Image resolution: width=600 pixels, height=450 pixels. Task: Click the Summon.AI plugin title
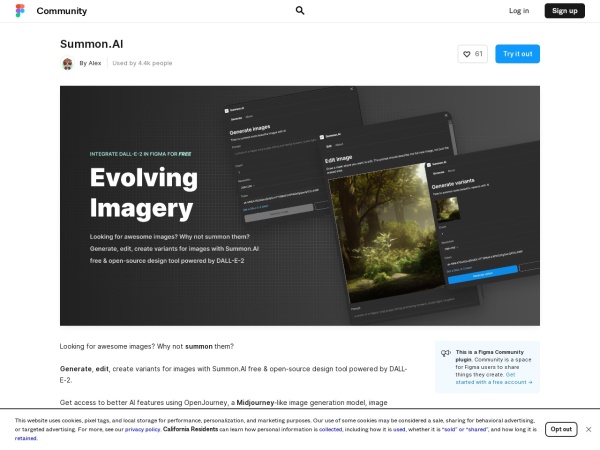click(91, 44)
